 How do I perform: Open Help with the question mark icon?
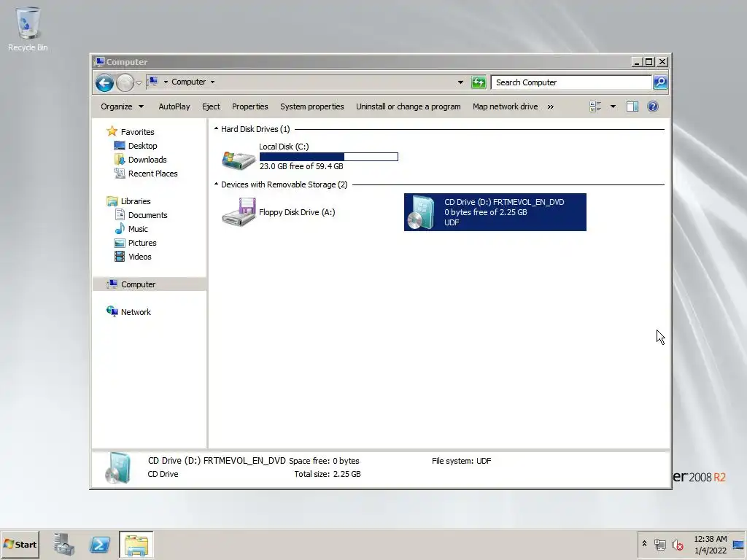(x=653, y=106)
